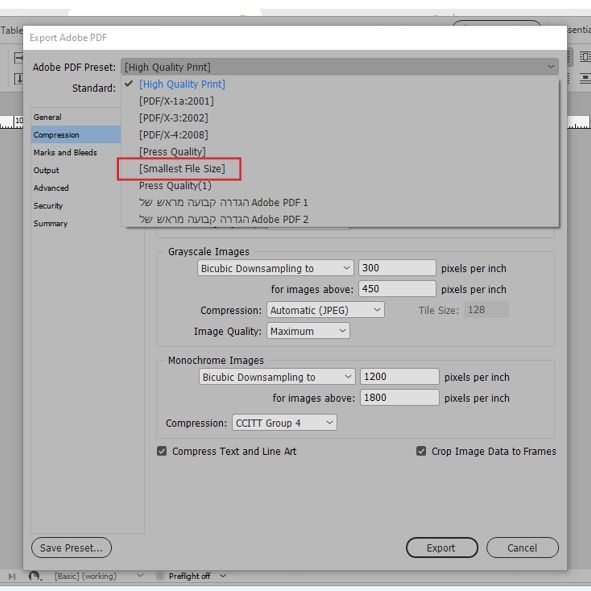Open the Preflight off dropdown arrow
The height and width of the screenshot is (591, 591).
coord(223,576)
